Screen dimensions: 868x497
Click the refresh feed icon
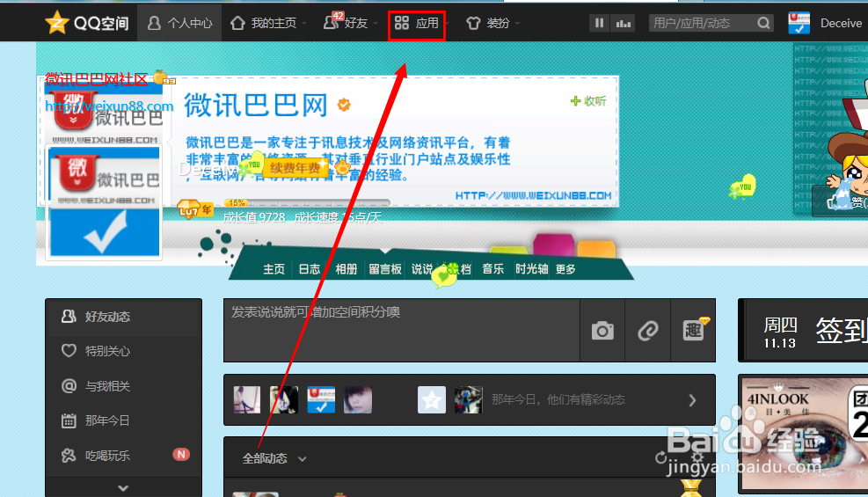pyautogui.click(x=660, y=457)
